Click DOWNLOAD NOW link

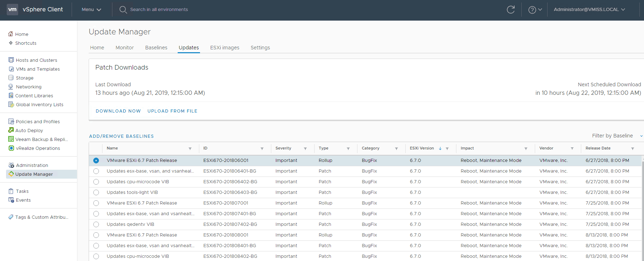tap(118, 111)
